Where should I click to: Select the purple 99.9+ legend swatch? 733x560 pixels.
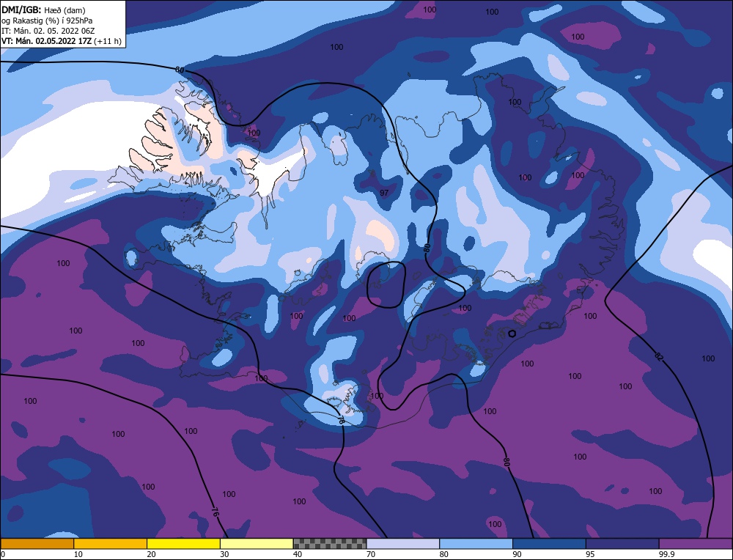(x=696, y=544)
